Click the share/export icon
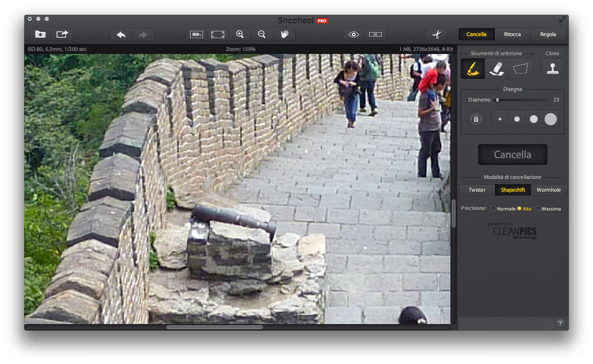 63,34
